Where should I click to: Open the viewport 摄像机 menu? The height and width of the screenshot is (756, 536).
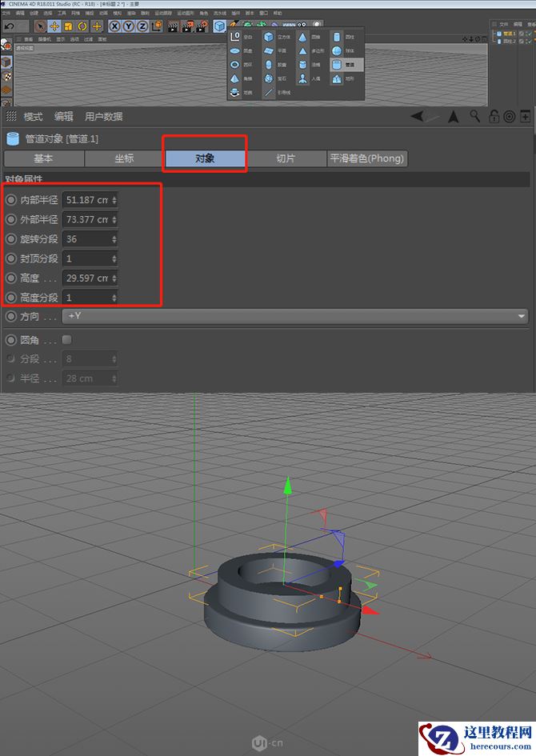[44, 39]
